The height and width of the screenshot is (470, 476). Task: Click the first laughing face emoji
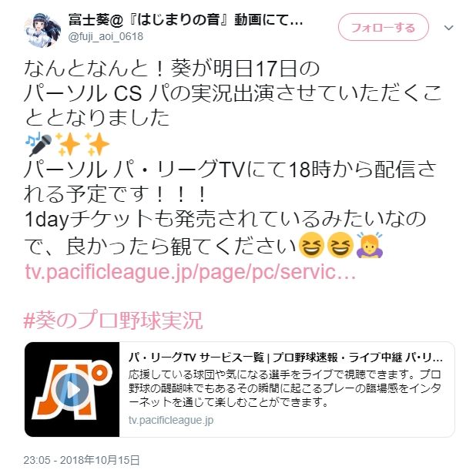point(311,245)
